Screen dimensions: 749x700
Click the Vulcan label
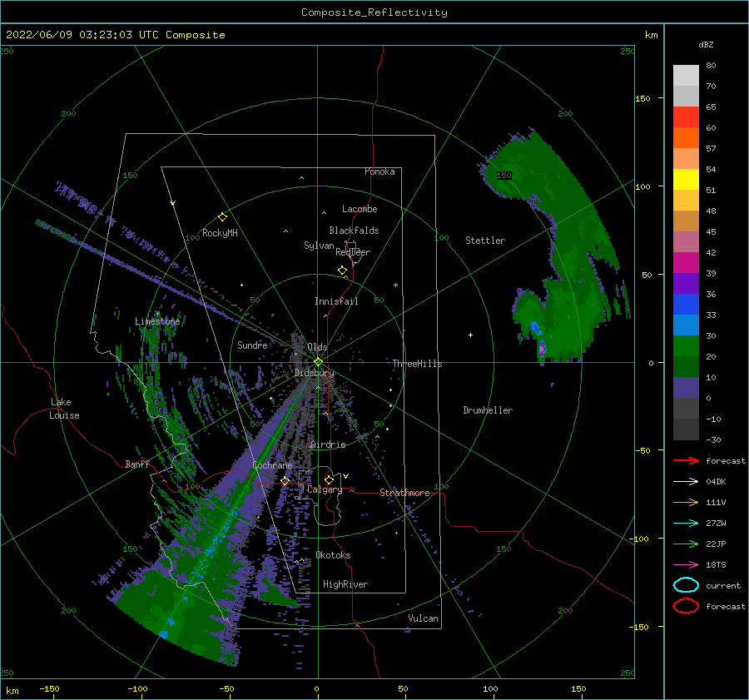point(423,618)
